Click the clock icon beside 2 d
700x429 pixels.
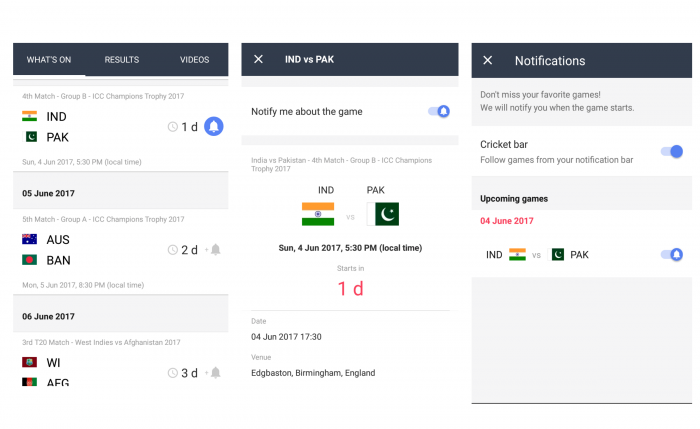pyautogui.click(x=173, y=250)
